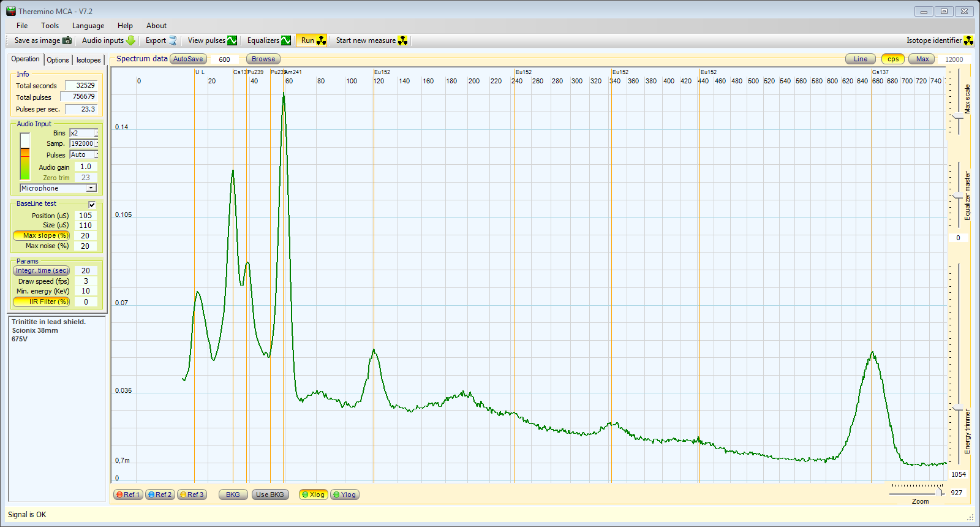This screenshot has width=980, height=527.
Task: Toggle the Xlog scale button
Action: [313, 495]
